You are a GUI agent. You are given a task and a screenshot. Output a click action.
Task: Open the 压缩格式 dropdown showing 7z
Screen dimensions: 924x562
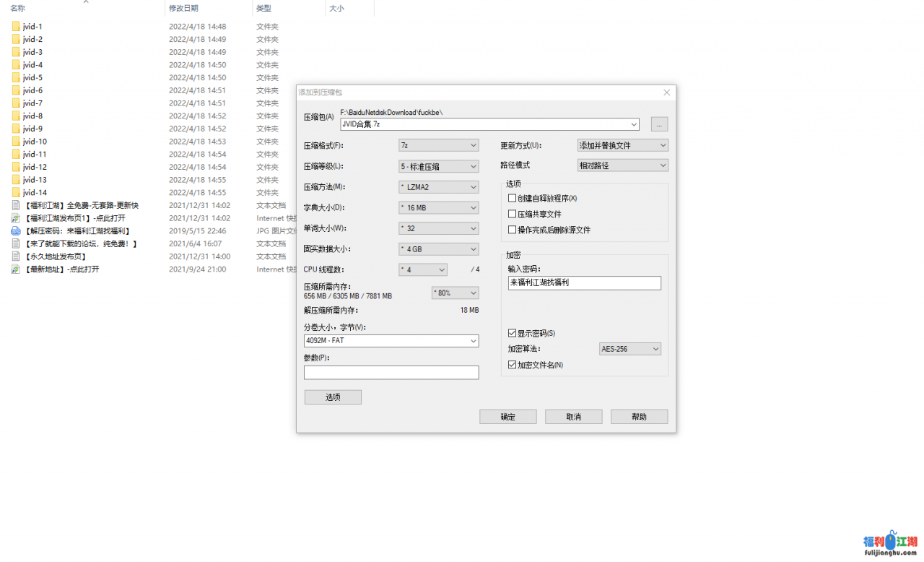439,145
